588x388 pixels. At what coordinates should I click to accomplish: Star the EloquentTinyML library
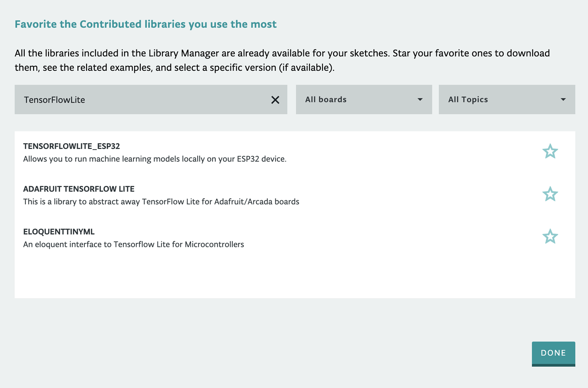coord(550,237)
